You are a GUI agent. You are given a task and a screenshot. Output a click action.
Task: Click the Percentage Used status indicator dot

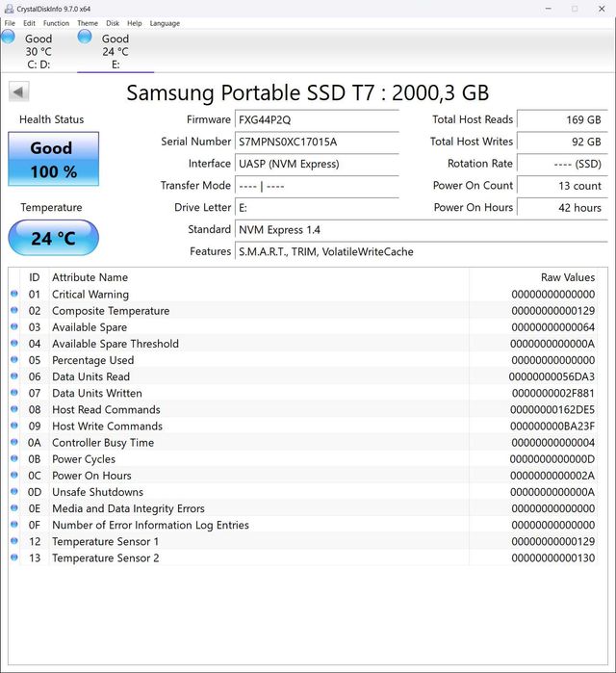tap(14, 360)
